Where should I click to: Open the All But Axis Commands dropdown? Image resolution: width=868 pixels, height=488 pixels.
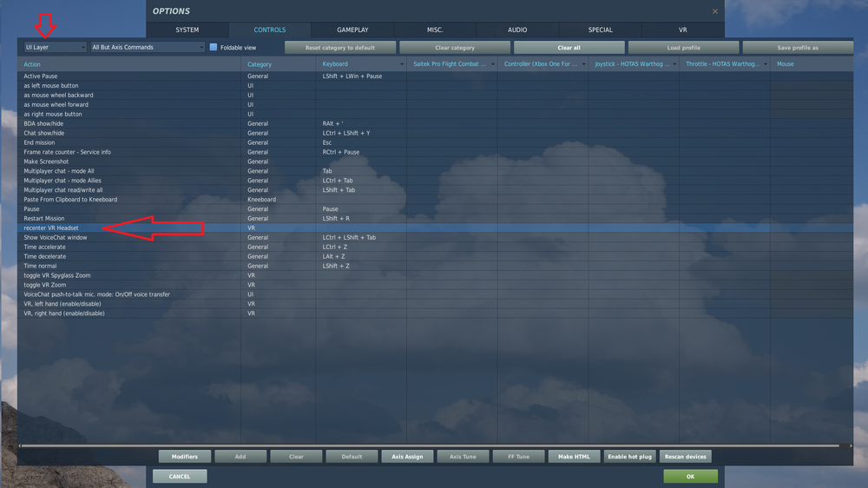click(148, 47)
